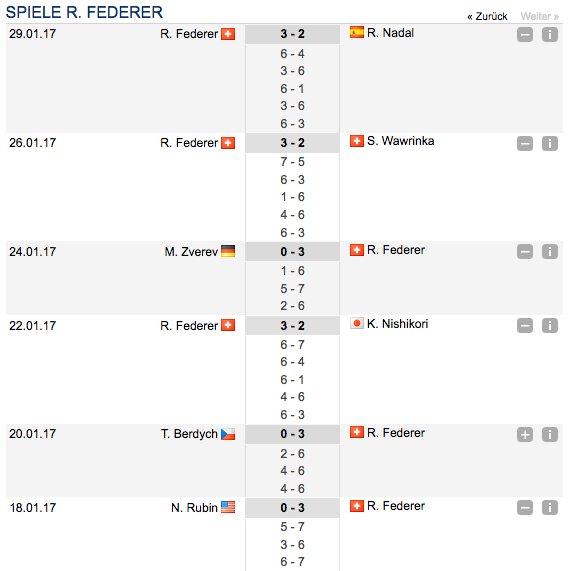Click Spain flag next to R. Nadal
This screenshot has height=571, width=572.
tap(357, 32)
